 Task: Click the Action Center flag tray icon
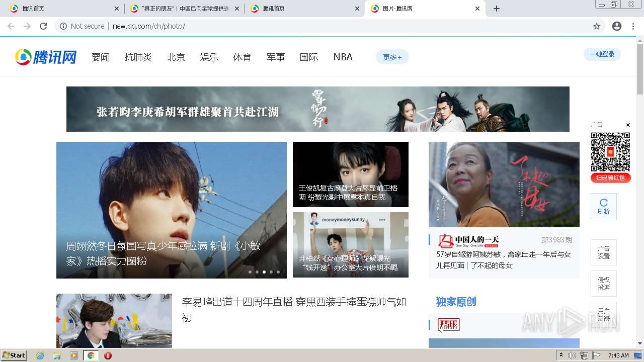click(596, 355)
